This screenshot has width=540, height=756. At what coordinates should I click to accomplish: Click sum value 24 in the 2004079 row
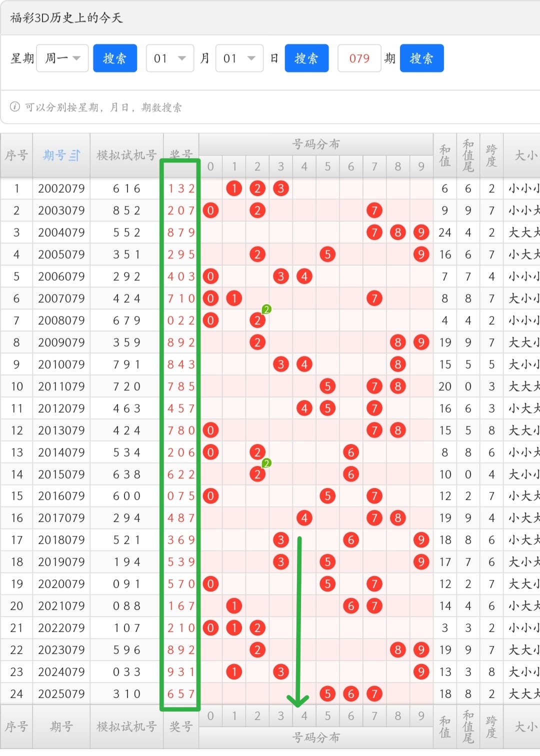[445, 232]
